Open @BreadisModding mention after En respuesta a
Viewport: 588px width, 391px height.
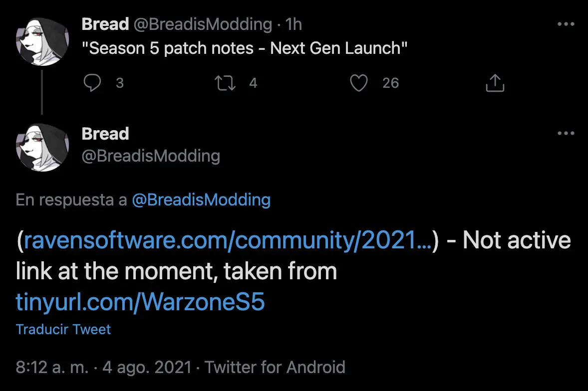coord(201,199)
